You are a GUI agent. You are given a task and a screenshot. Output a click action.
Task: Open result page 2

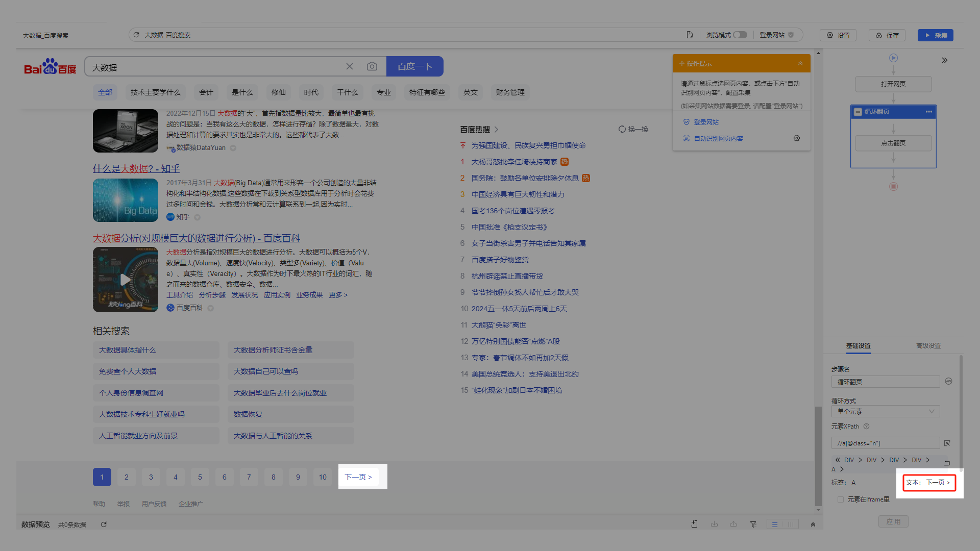pos(127,477)
